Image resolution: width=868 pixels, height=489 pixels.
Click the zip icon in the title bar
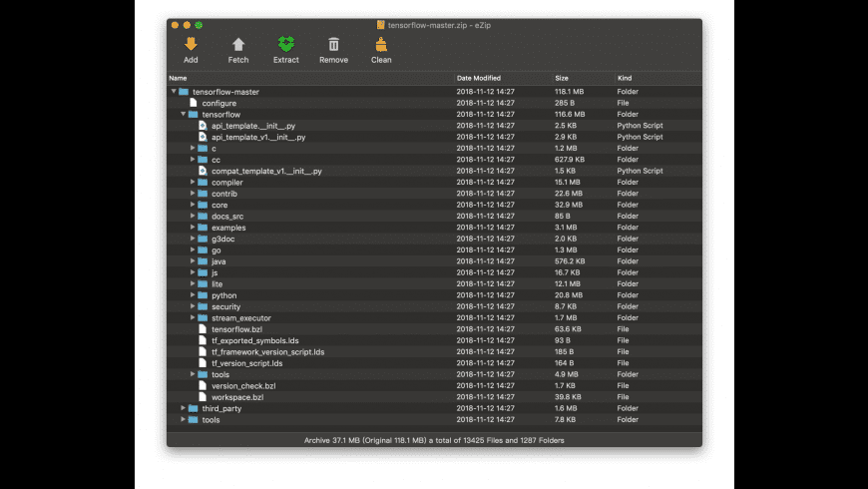[x=380, y=25]
